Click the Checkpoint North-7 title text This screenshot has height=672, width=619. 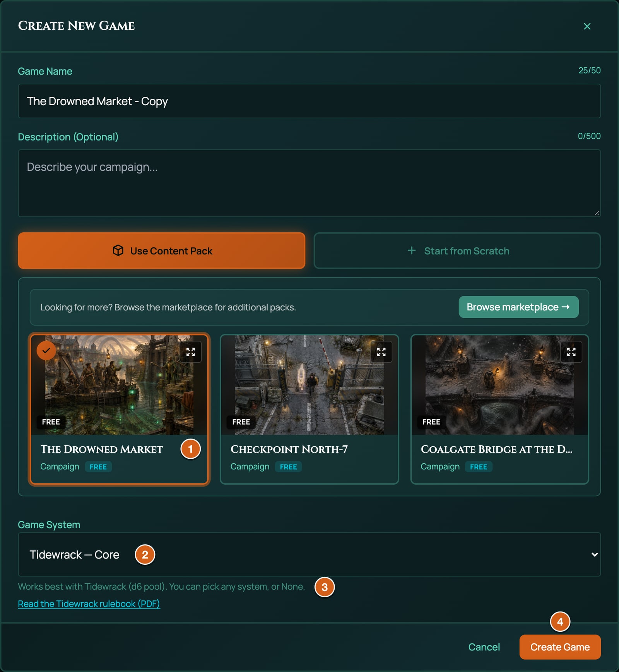tap(289, 449)
